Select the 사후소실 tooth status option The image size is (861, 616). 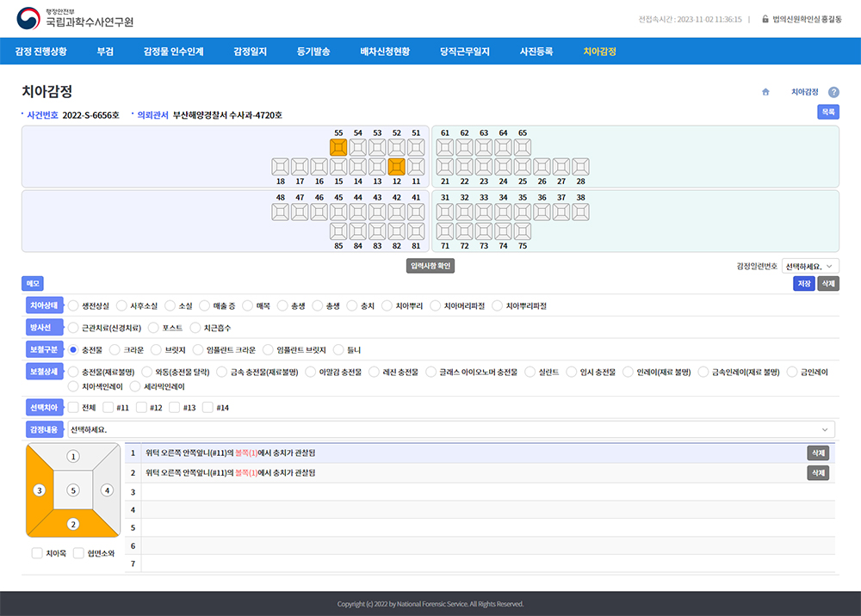point(121,305)
